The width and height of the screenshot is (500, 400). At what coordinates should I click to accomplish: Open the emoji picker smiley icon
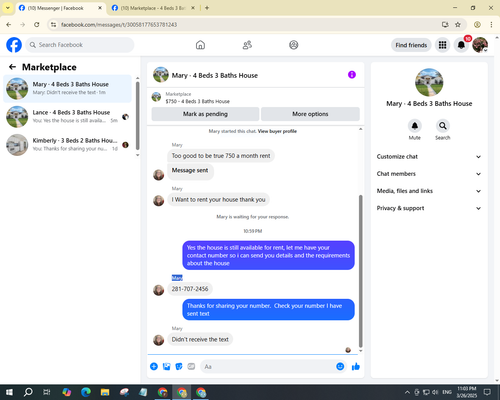click(x=340, y=367)
